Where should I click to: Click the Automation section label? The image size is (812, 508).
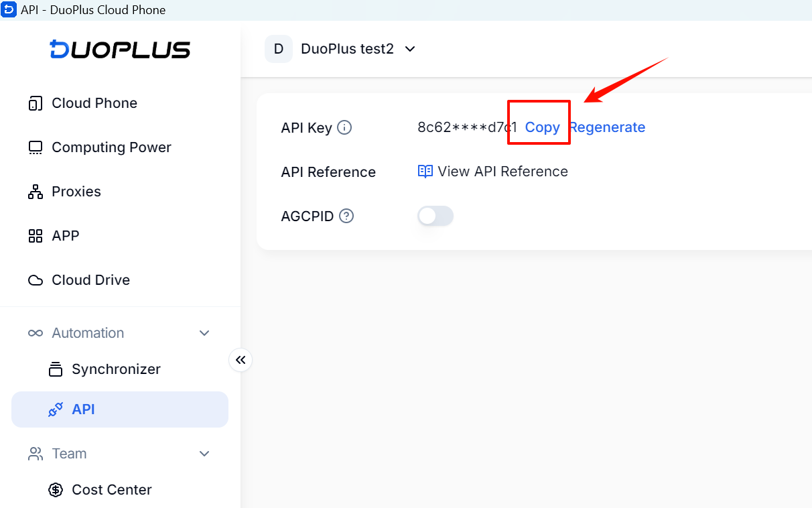[88, 333]
